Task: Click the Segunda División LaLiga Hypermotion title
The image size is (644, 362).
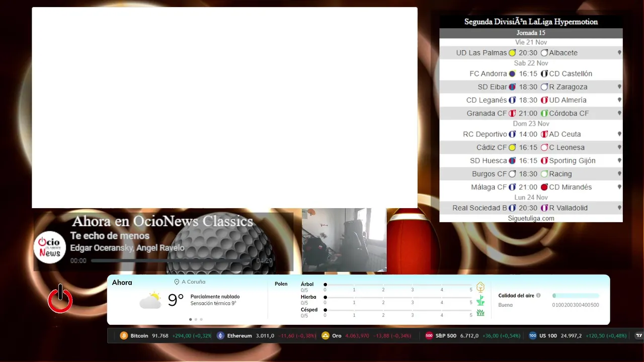Action: pyautogui.click(x=531, y=22)
